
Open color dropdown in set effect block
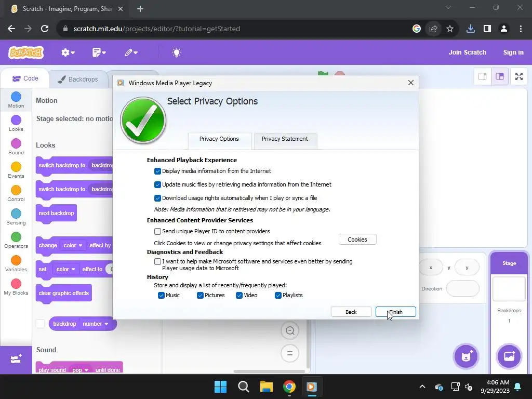(65, 269)
